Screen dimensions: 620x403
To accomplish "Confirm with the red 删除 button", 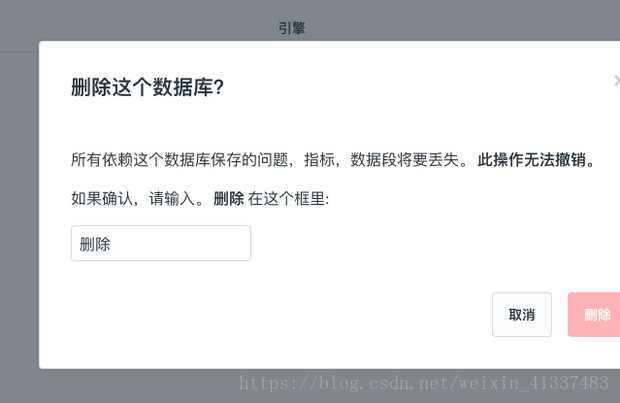I will click(x=594, y=315).
